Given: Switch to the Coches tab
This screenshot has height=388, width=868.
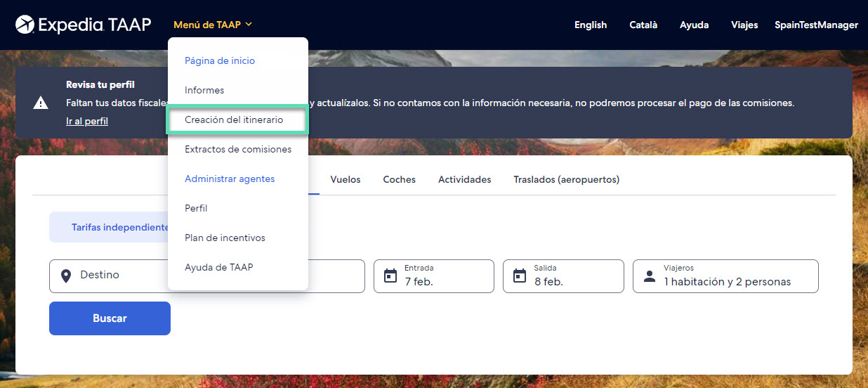Looking at the screenshot, I should (400, 179).
